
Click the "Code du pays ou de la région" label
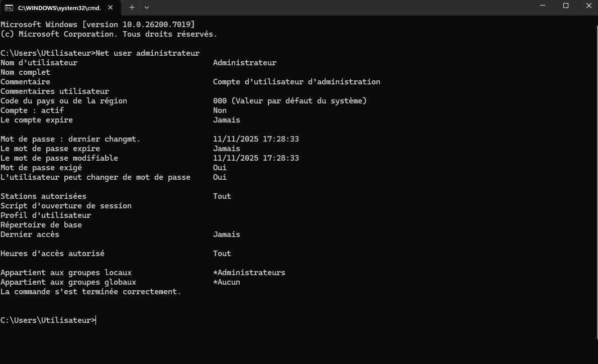point(64,100)
